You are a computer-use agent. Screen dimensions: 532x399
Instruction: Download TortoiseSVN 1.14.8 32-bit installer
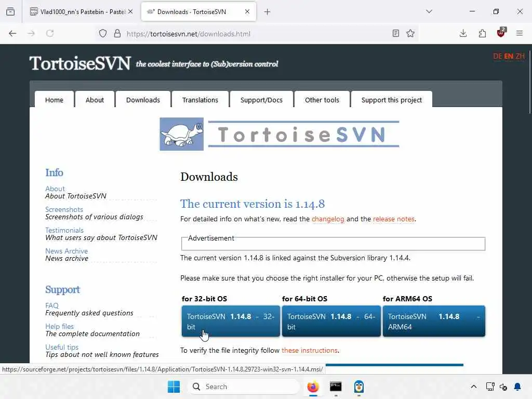pyautogui.click(x=231, y=321)
